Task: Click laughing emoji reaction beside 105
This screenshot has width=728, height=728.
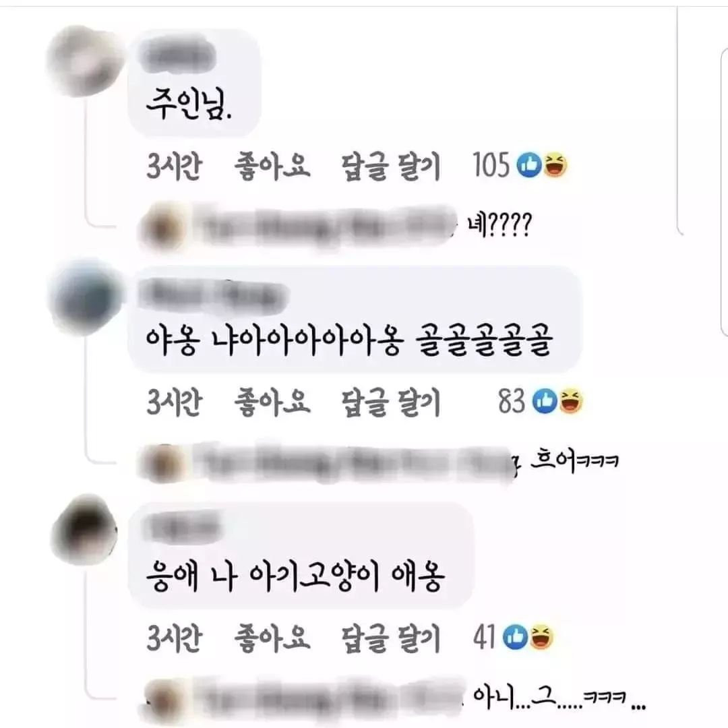Action: [x=555, y=165]
